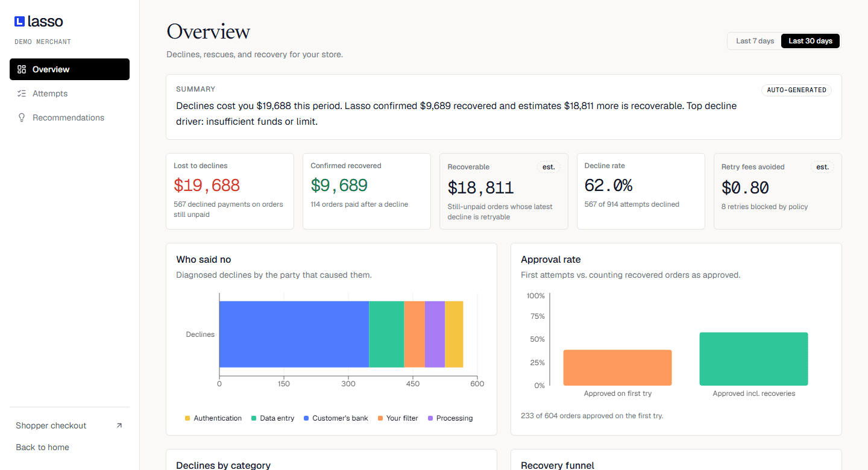Click the Declines axis label
The image size is (868, 470).
pos(200,334)
